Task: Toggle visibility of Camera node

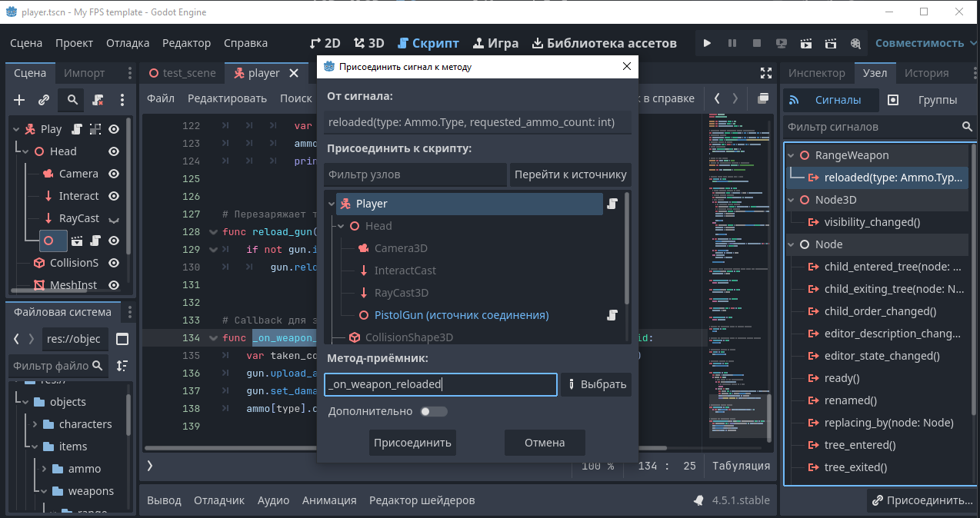Action: point(114,174)
